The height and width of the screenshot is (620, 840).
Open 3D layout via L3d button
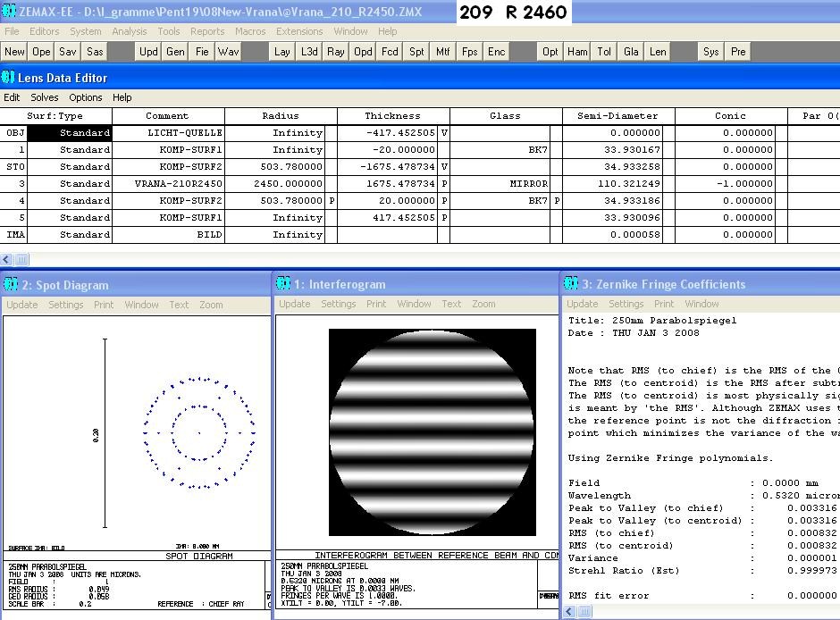tap(309, 52)
